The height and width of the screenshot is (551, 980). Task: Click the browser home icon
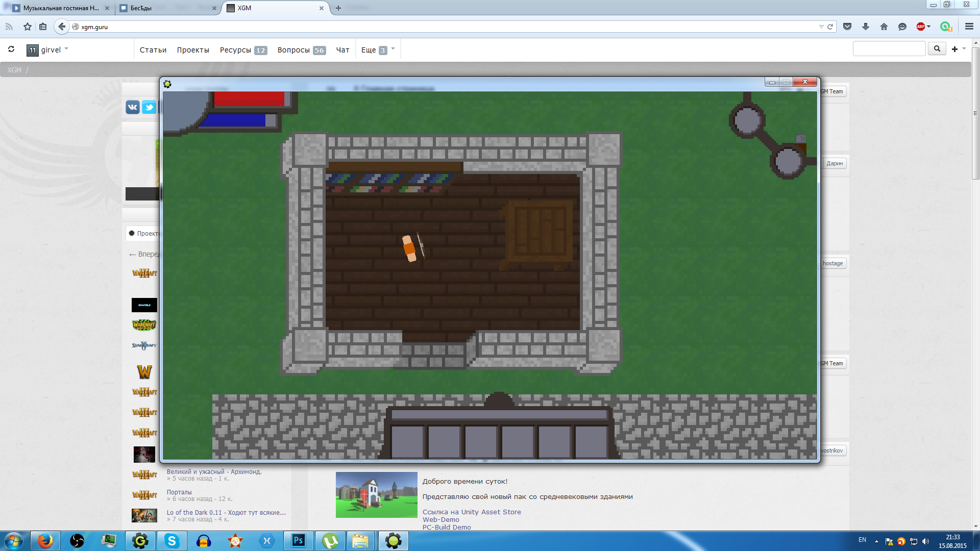pyautogui.click(x=884, y=27)
